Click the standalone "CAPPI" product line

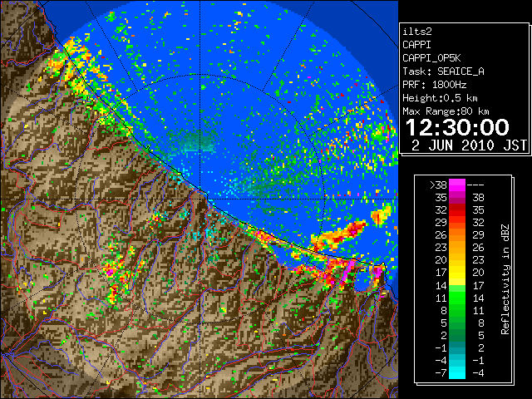(x=416, y=45)
